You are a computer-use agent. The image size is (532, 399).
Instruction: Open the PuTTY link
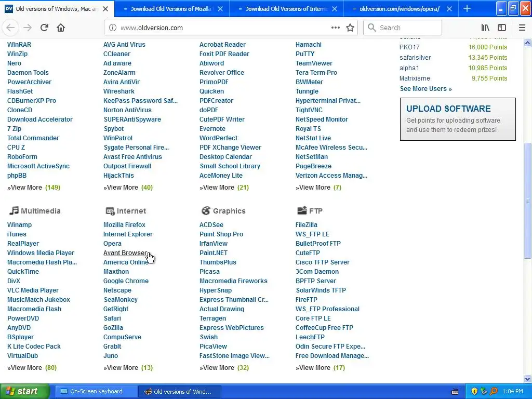tap(305, 54)
